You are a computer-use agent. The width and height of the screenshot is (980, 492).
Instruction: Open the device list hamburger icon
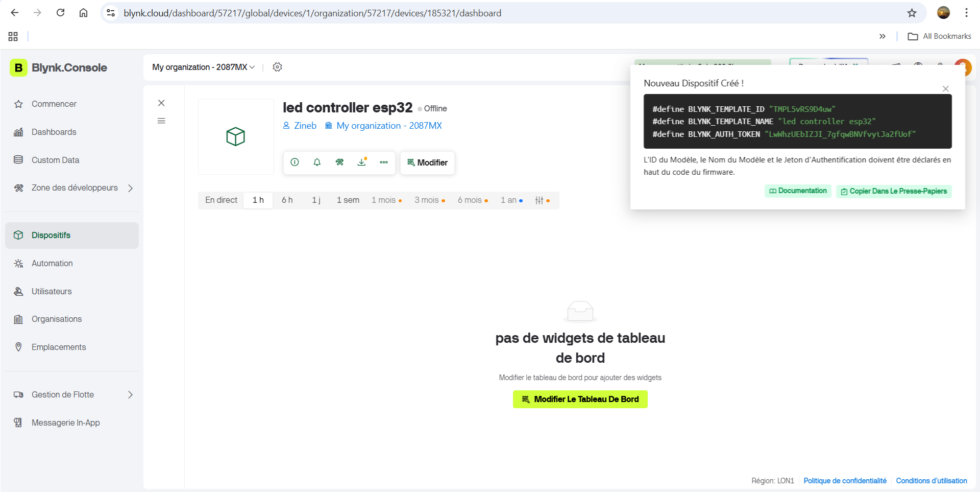click(x=161, y=121)
